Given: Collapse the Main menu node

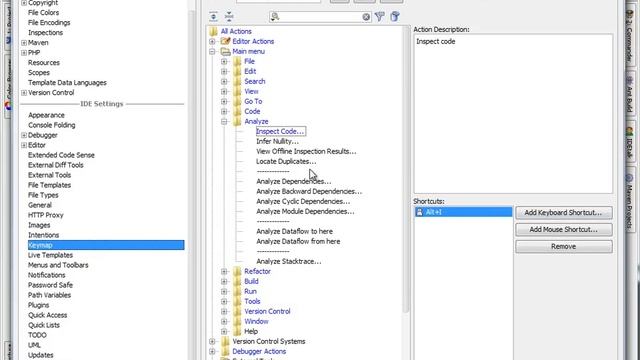Looking at the screenshot, I should click(x=212, y=51).
